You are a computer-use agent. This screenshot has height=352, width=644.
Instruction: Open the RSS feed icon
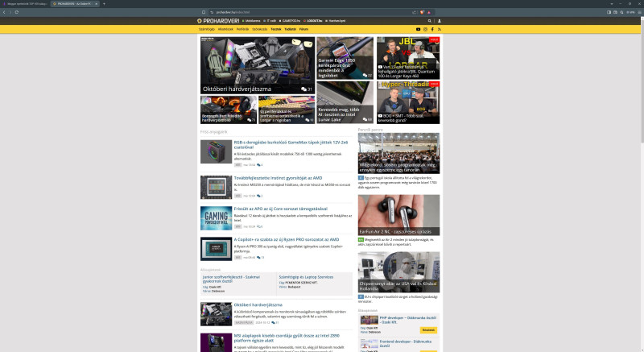tap(439, 29)
